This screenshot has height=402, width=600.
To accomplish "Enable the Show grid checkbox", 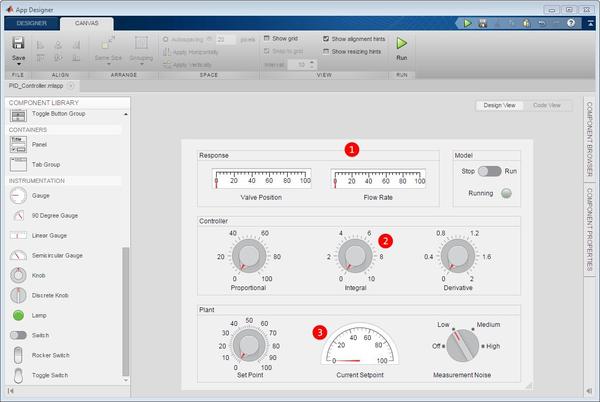I will pyautogui.click(x=265, y=38).
